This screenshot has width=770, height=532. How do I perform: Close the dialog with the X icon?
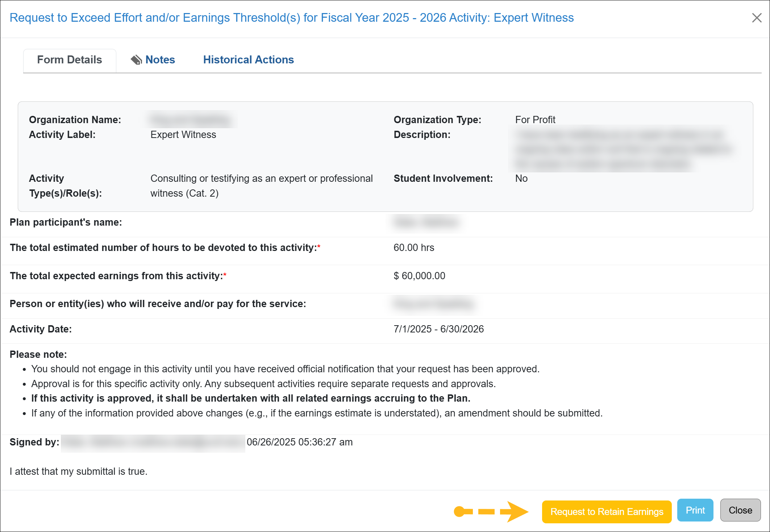(757, 18)
